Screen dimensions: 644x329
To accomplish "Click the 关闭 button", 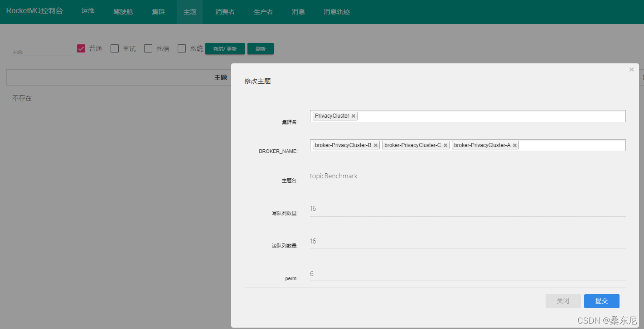I will (x=563, y=301).
